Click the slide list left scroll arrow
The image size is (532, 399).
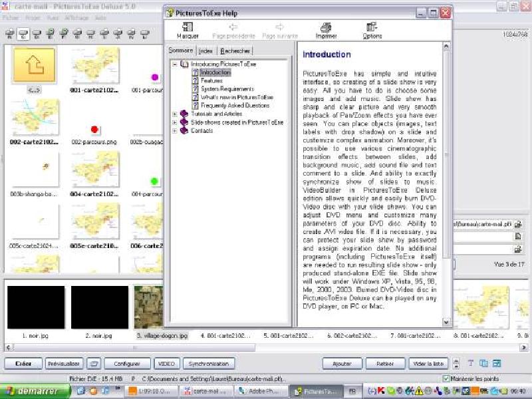[9, 347]
